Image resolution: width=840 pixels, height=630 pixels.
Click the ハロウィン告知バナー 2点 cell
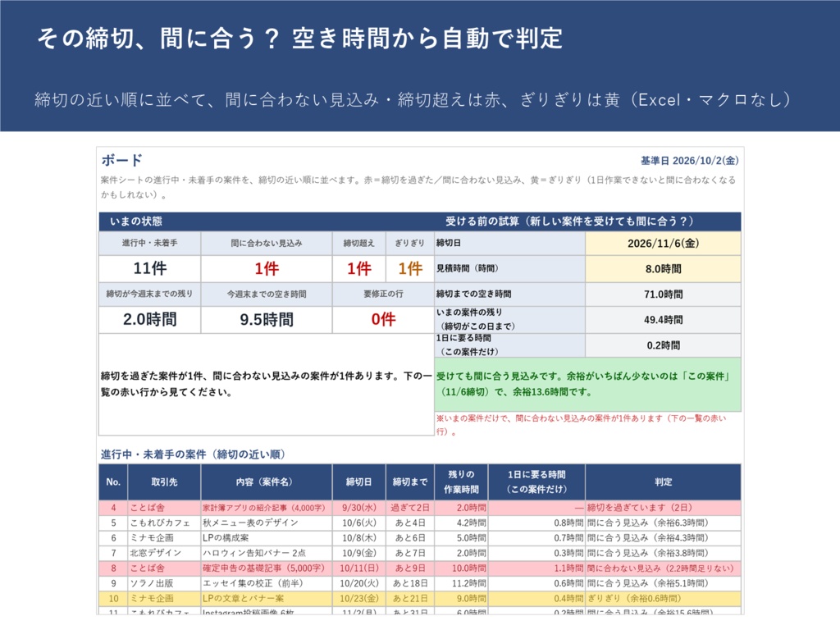pyautogui.click(x=267, y=553)
